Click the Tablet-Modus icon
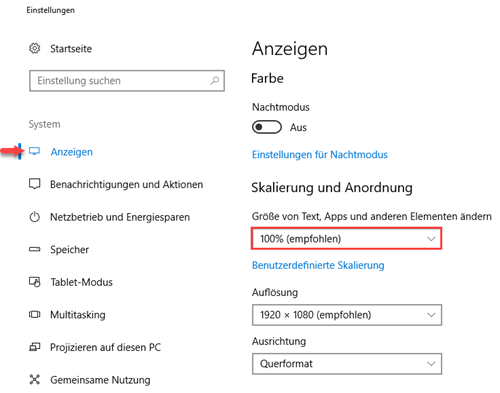This screenshot has width=500, height=393. [34, 282]
